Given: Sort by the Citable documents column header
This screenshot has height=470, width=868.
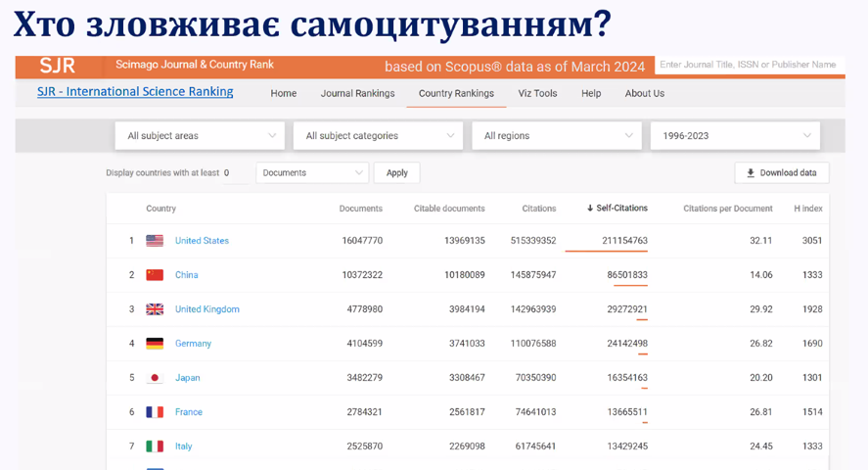Looking at the screenshot, I should pyautogui.click(x=449, y=209).
